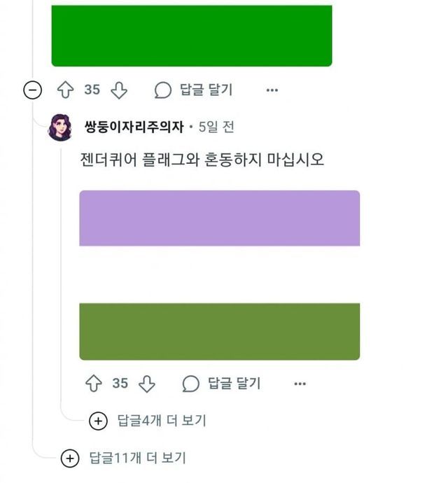The height and width of the screenshot is (483, 448).
Task: Click the lavender stripe of the flag image
Action: (219, 218)
